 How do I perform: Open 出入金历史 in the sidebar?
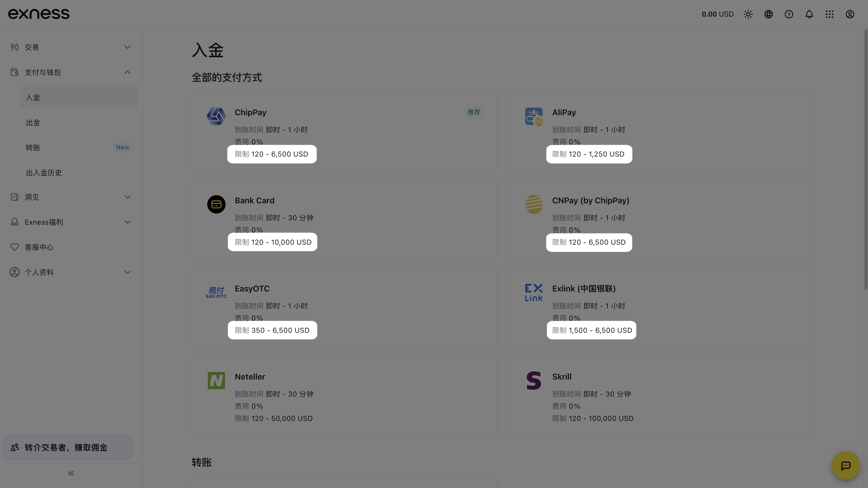tap(79, 173)
